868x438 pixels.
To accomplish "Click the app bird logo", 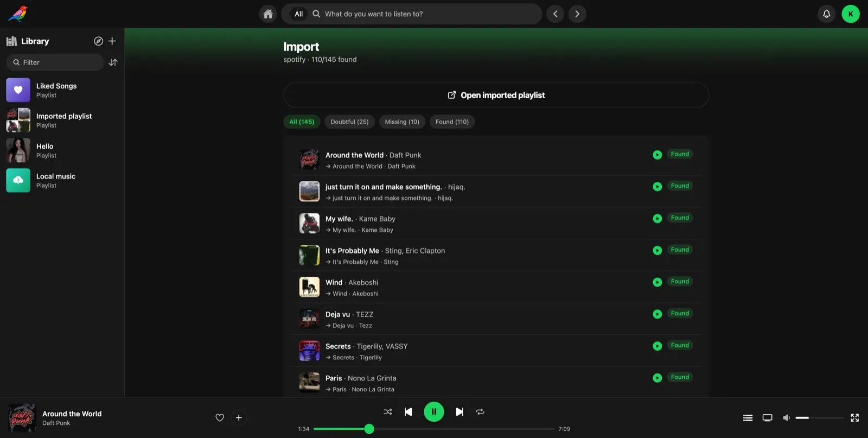I will click(18, 14).
